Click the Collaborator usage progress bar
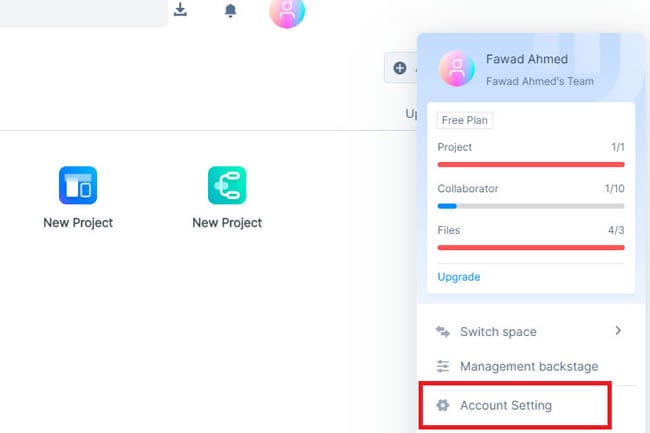The image size is (650, 433). [531, 205]
